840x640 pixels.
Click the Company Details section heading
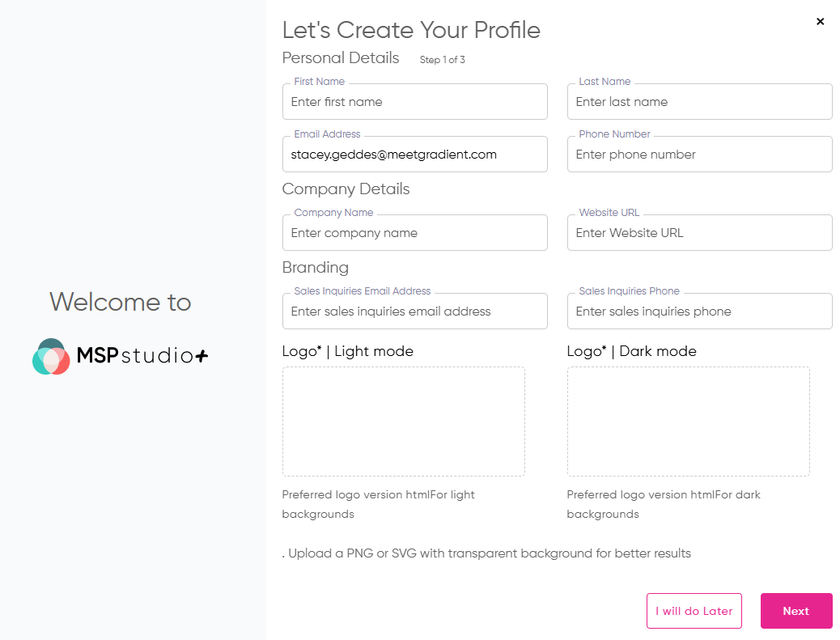click(346, 189)
